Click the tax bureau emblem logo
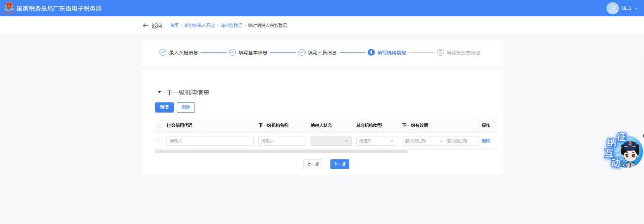The image size is (644, 224). click(9, 8)
